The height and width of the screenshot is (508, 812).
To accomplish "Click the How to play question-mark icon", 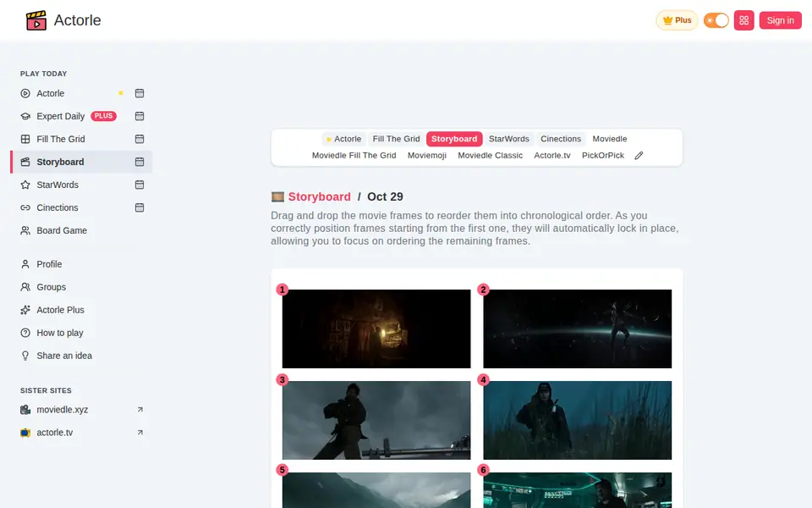I will (x=25, y=332).
